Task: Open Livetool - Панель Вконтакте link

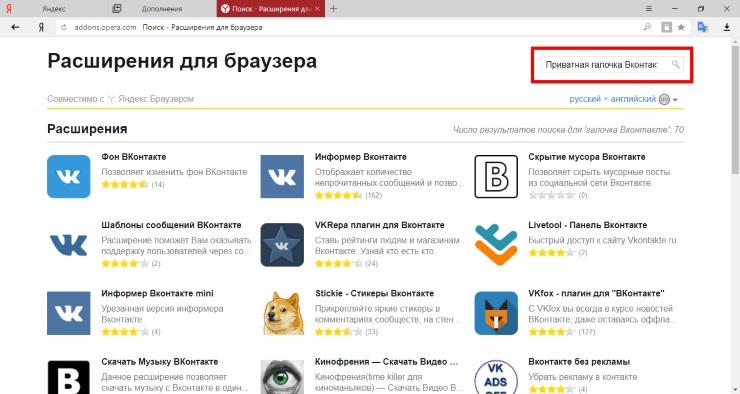Action: coord(588,225)
